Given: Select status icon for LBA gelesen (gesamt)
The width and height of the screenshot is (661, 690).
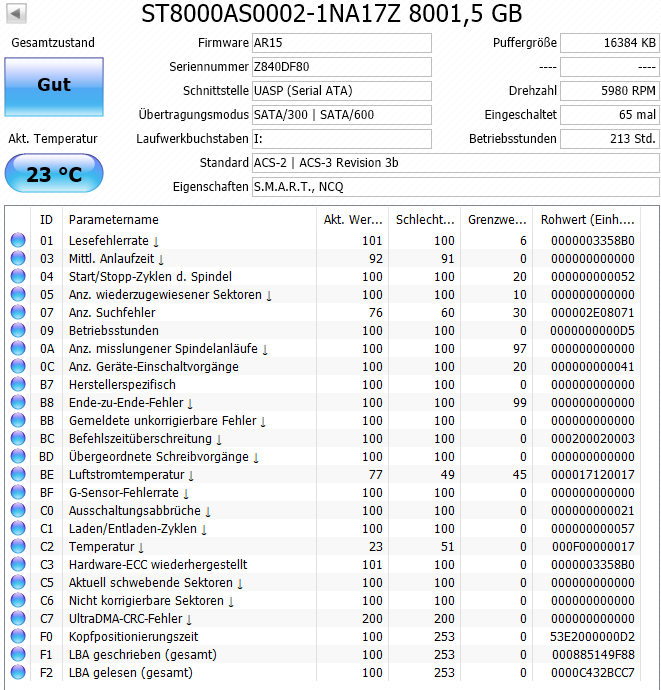Looking at the screenshot, I should pos(18,672).
